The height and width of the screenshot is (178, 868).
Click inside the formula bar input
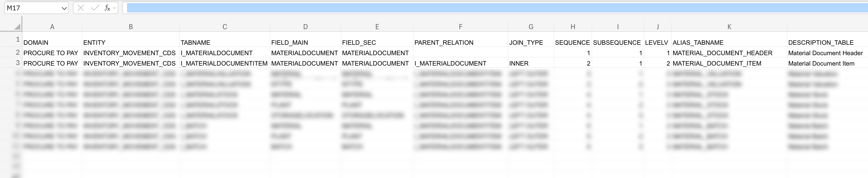472,8
